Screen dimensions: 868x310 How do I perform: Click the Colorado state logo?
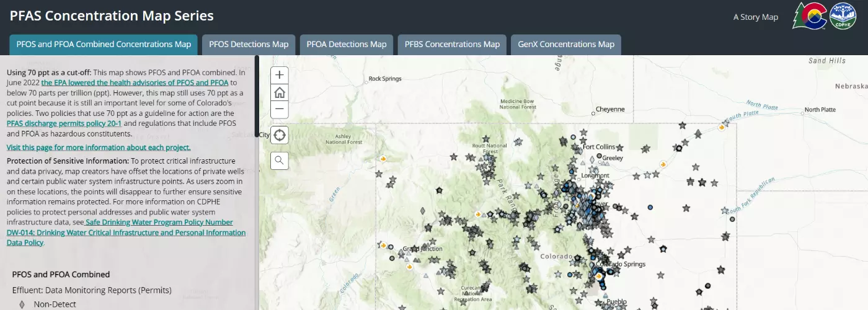[x=809, y=15]
